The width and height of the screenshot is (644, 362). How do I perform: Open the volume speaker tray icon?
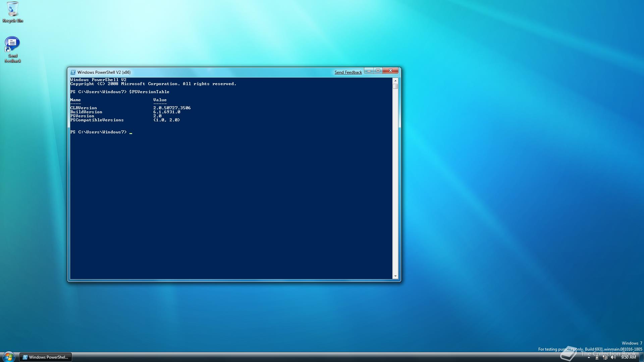point(613,357)
